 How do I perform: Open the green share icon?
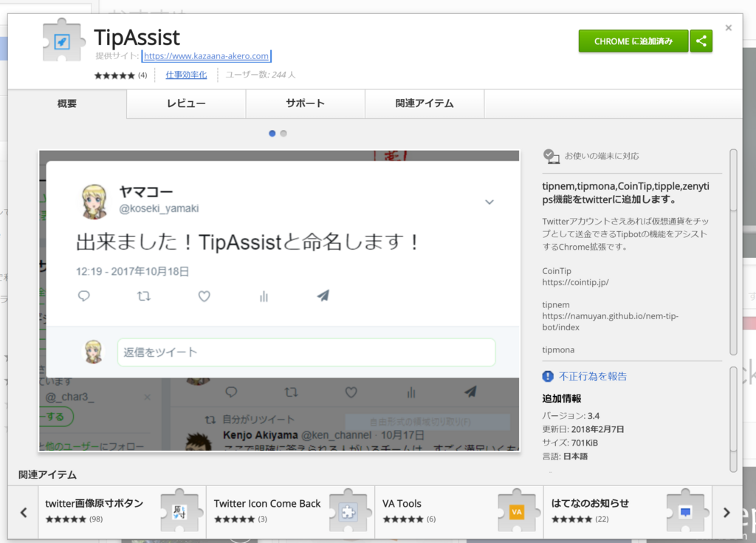[x=700, y=41]
